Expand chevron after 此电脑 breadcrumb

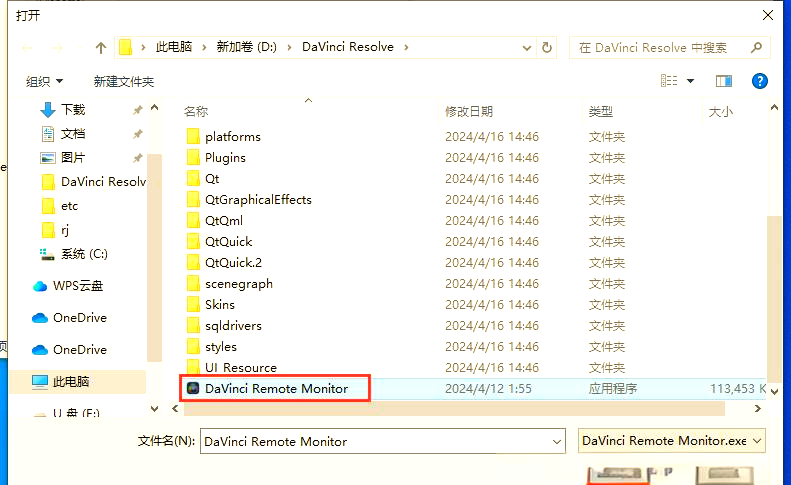coord(204,47)
